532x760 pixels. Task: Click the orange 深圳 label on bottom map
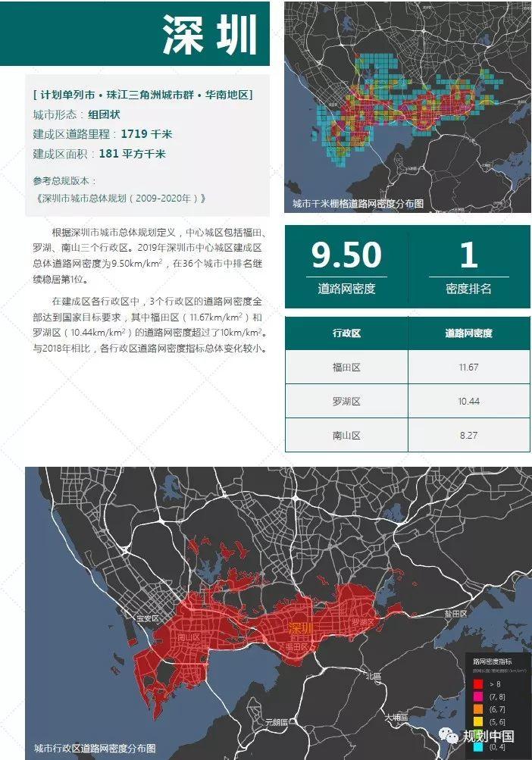click(301, 629)
